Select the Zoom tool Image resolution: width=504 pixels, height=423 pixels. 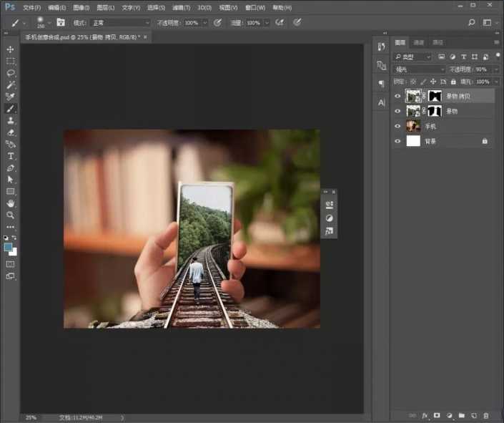click(11, 215)
